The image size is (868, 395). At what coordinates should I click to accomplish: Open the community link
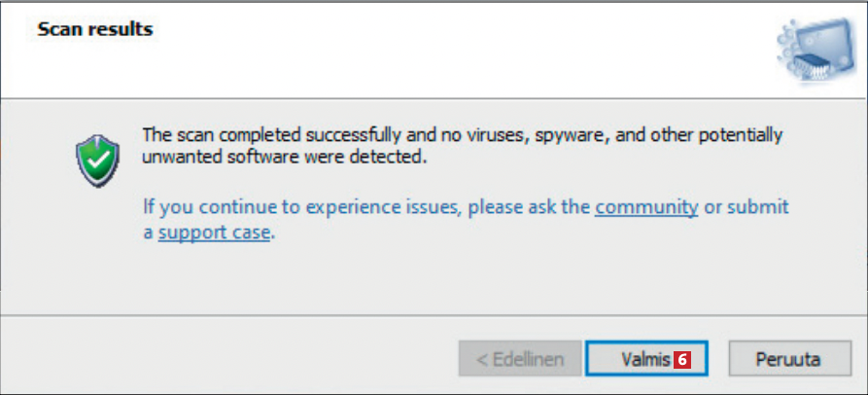click(x=646, y=206)
